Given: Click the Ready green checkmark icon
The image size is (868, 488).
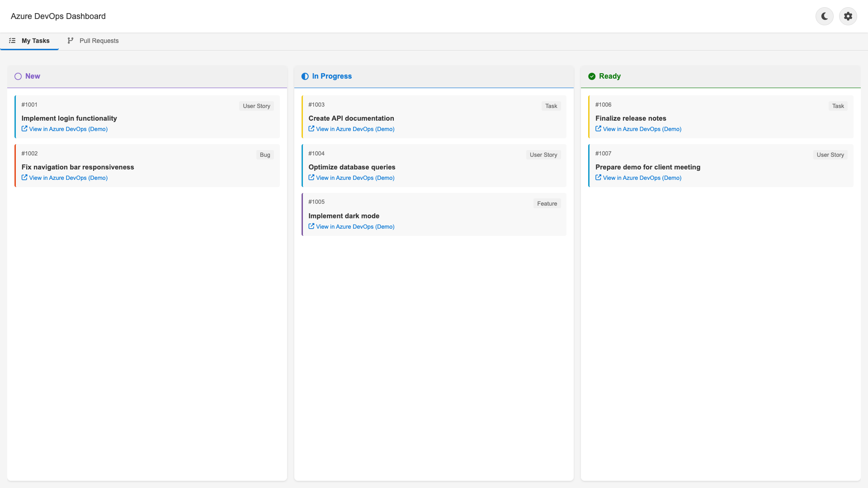Looking at the screenshot, I should [592, 76].
